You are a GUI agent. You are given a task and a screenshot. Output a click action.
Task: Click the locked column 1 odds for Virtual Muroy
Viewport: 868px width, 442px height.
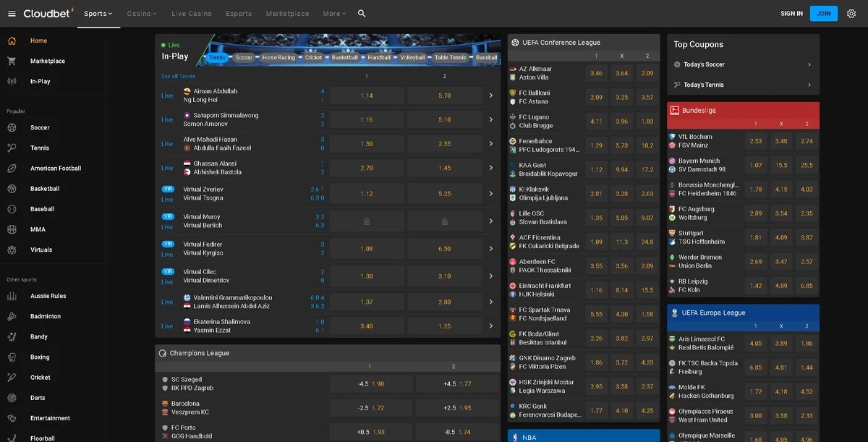(x=367, y=221)
